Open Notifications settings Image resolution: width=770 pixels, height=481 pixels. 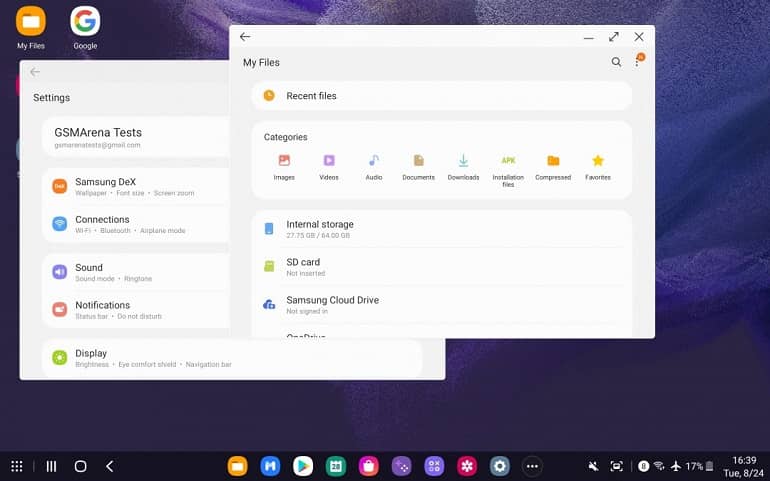[x=136, y=310]
